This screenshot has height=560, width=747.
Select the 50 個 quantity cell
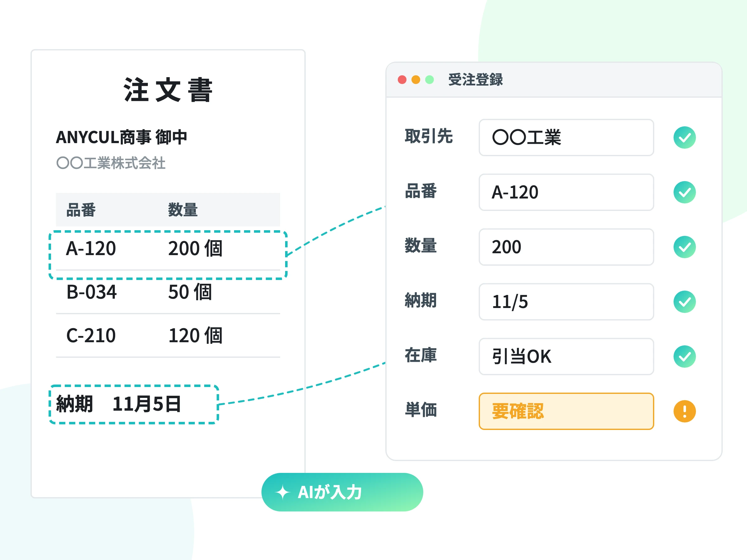[190, 292]
